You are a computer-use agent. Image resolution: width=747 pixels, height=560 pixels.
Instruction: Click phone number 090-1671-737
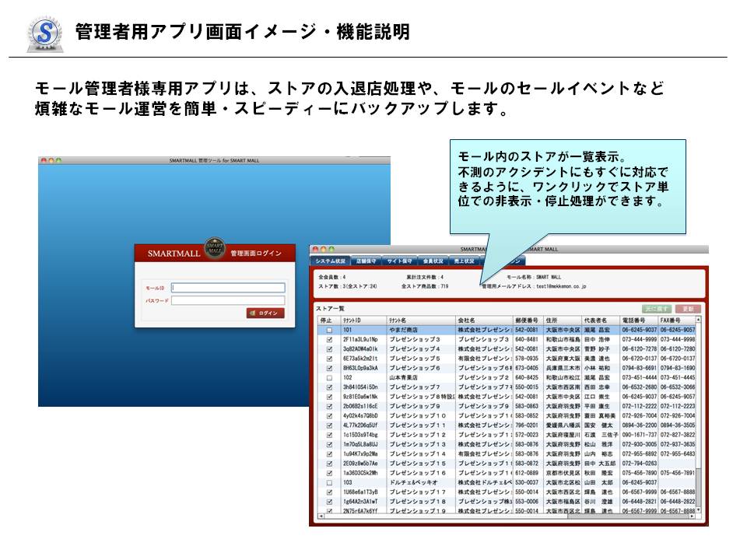pos(640,435)
